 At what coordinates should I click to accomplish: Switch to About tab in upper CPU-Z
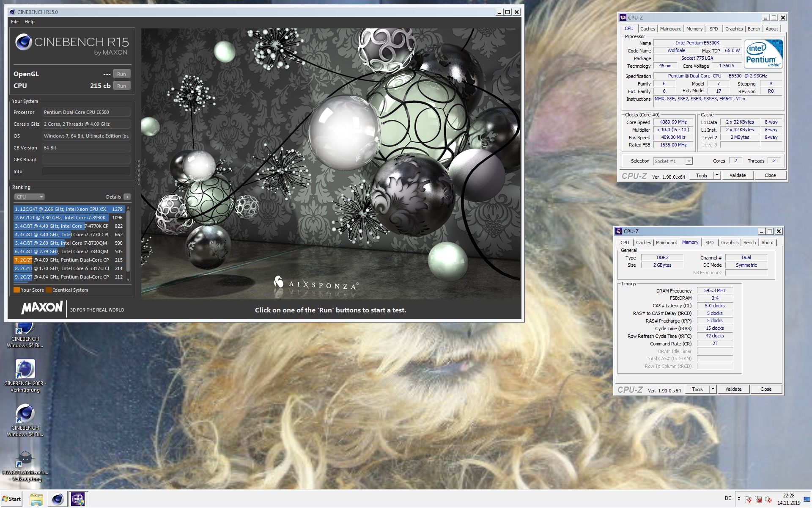(772, 29)
